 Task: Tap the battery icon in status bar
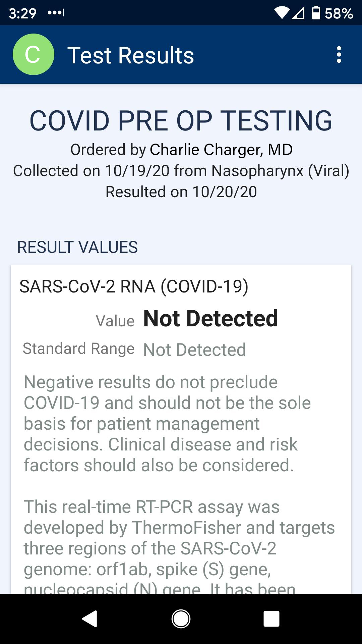[316, 13]
